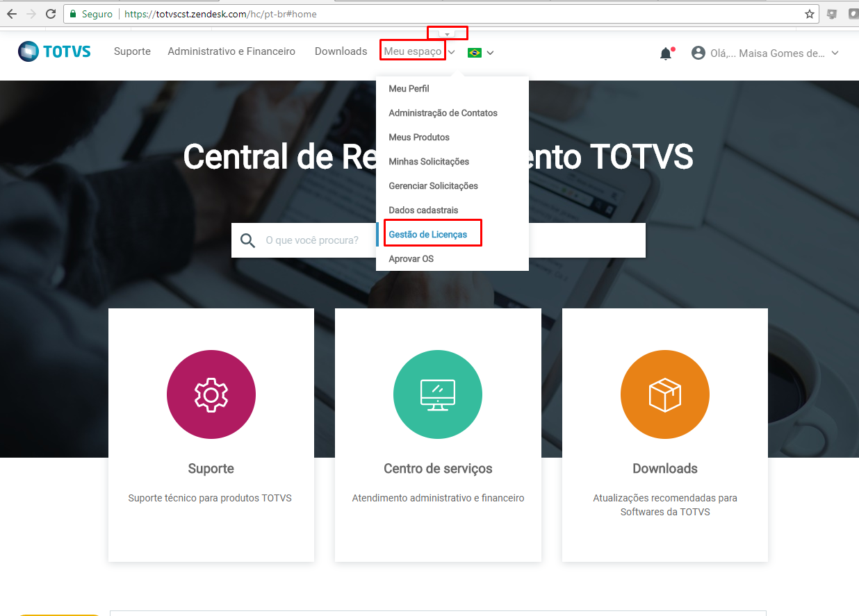This screenshot has width=859, height=616.
Task: Click 'Atendimento administrativo e financeiro' text
Action: coord(438,498)
